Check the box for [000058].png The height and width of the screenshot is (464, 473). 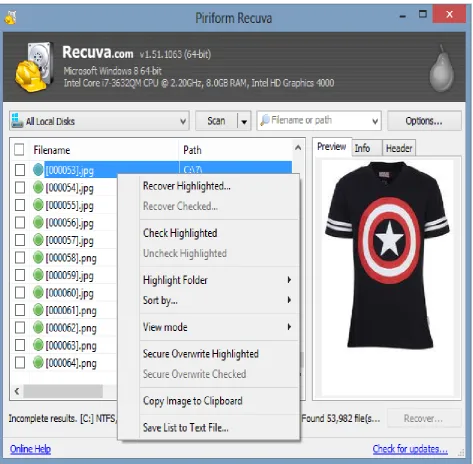[x=20, y=257]
